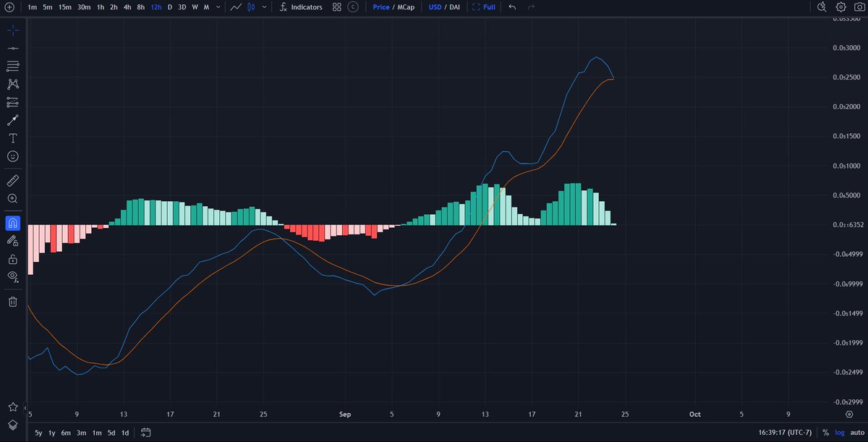Select the 3D timeframe
The height and width of the screenshot is (442, 868).
click(182, 7)
